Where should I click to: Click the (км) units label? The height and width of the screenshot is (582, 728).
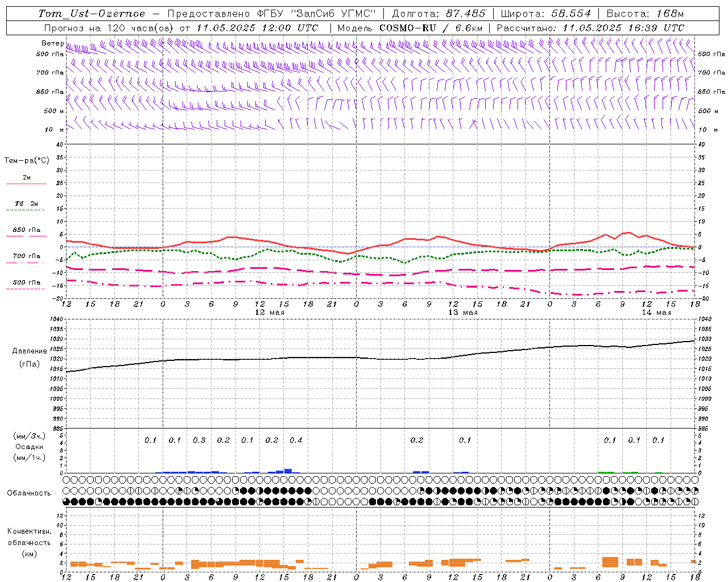point(29,553)
